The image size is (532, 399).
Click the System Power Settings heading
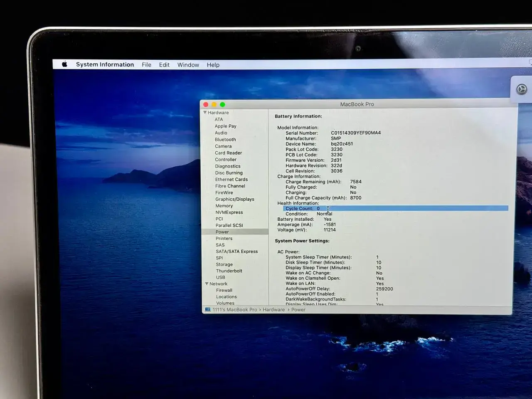point(302,241)
